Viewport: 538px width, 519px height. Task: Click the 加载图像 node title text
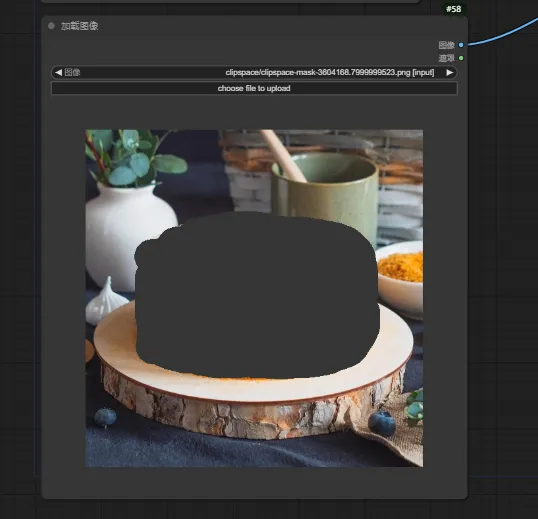[x=80, y=26]
